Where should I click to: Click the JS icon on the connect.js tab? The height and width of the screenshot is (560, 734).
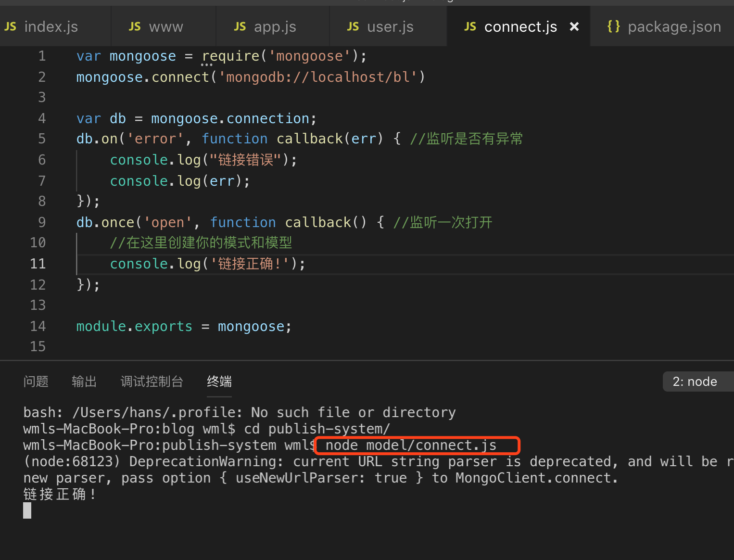[x=470, y=27]
